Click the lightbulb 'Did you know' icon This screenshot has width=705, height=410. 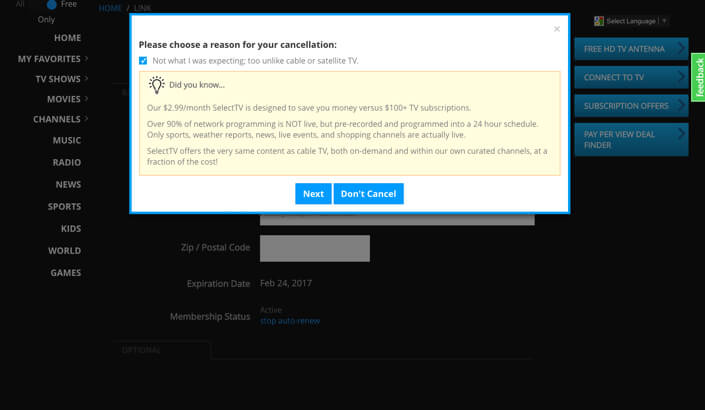[x=156, y=85]
